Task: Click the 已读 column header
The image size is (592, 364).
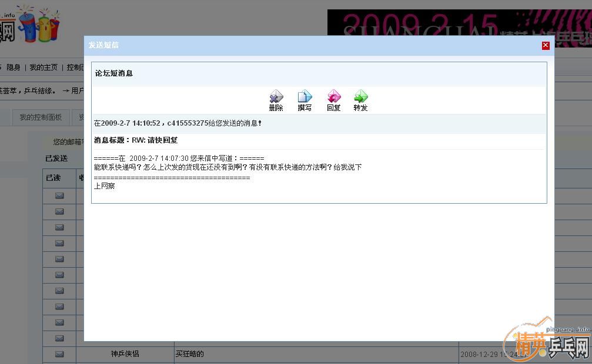Action: point(53,177)
